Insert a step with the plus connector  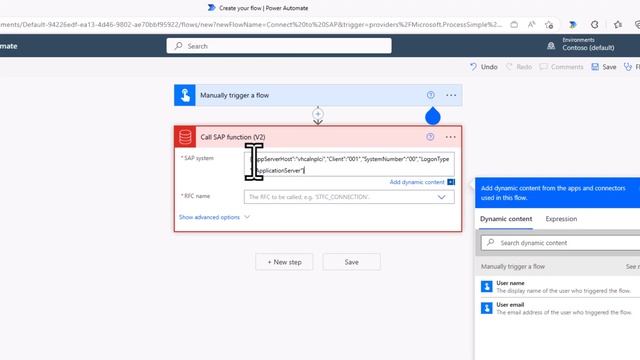pos(318,114)
